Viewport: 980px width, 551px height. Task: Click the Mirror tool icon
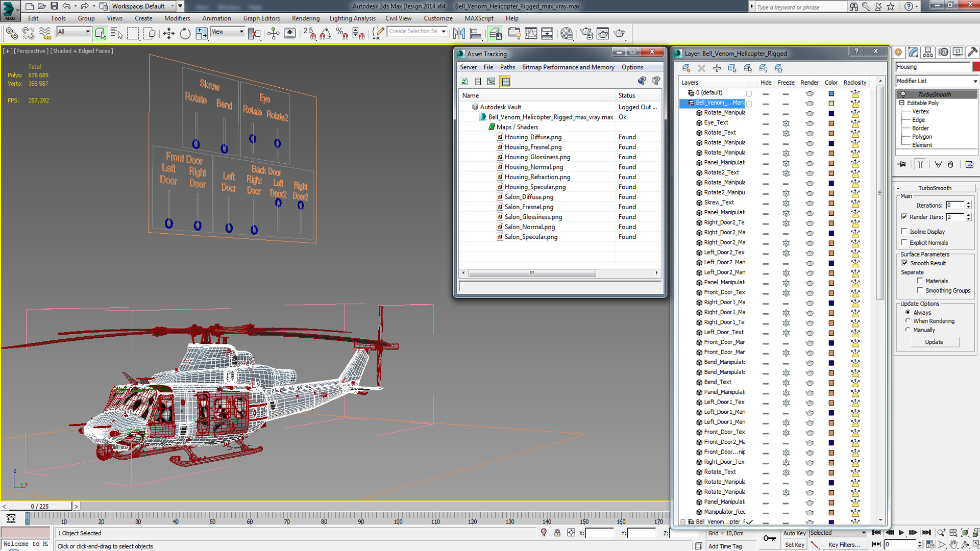point(459,34)
